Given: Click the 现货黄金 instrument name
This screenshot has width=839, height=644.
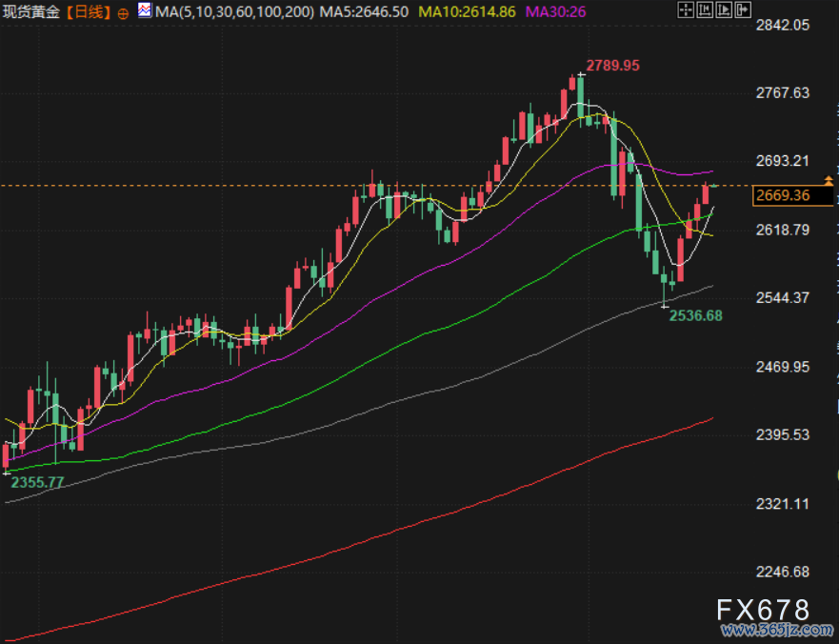Looking at the screenshot, I should click(31, 11).
